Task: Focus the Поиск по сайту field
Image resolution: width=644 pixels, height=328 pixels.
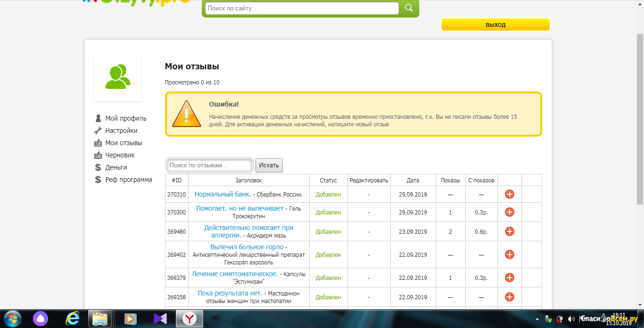Action: pos(302,8)
